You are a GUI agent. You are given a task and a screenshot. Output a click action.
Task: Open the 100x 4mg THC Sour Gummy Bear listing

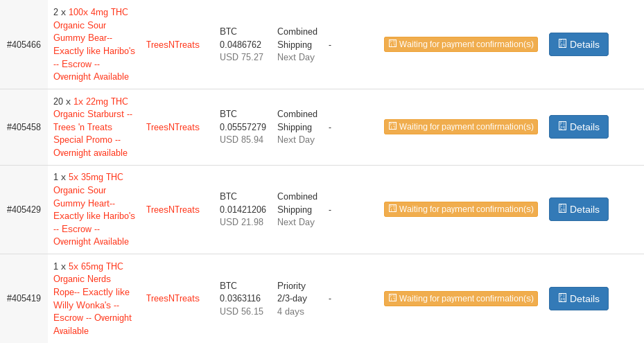coord(94,44)
